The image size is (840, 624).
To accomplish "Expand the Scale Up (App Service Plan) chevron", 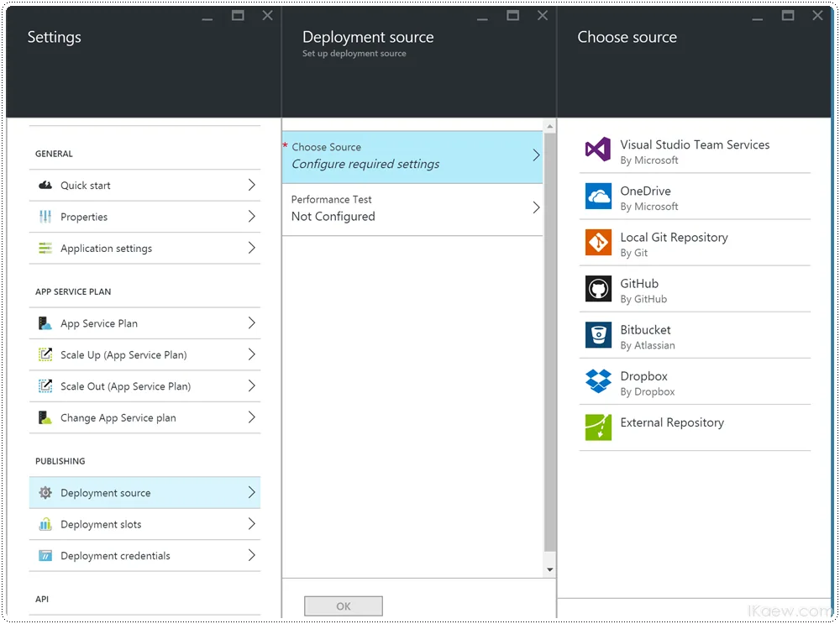I will point(252,354).
